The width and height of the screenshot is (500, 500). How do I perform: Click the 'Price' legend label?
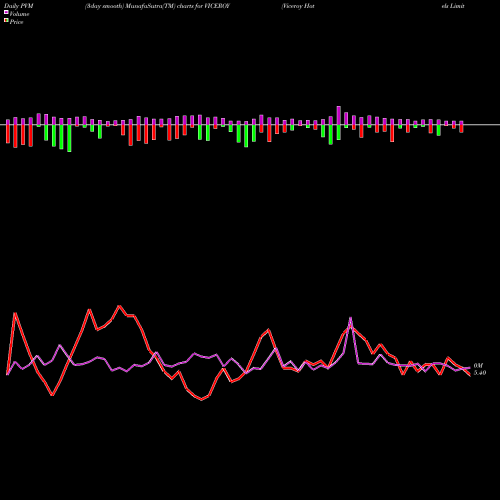coord(16,22)
